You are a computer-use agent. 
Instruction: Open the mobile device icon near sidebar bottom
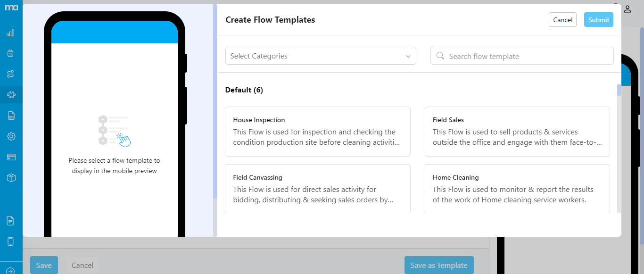[10, 241]
